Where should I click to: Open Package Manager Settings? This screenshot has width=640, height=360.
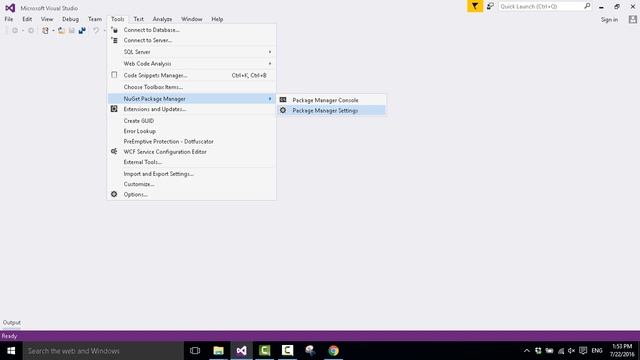pyautogui.click(x=331, y=111)
